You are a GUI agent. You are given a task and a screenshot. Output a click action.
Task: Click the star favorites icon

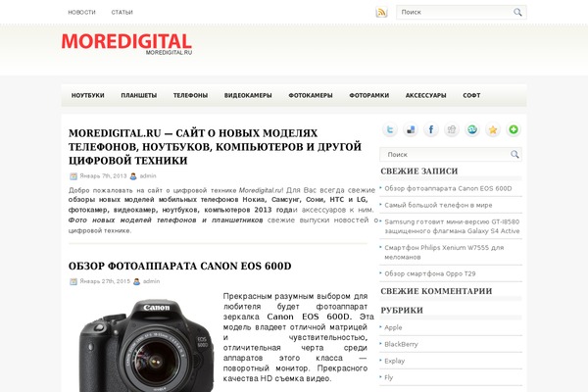coord(493,129)
